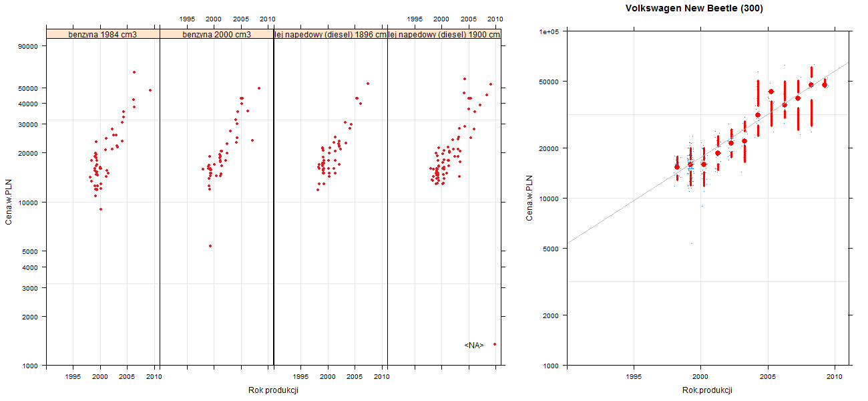The image size is (868, 401).
Task: Click the "5000" tick label on the Volkswagen plot
Action: 552,249
